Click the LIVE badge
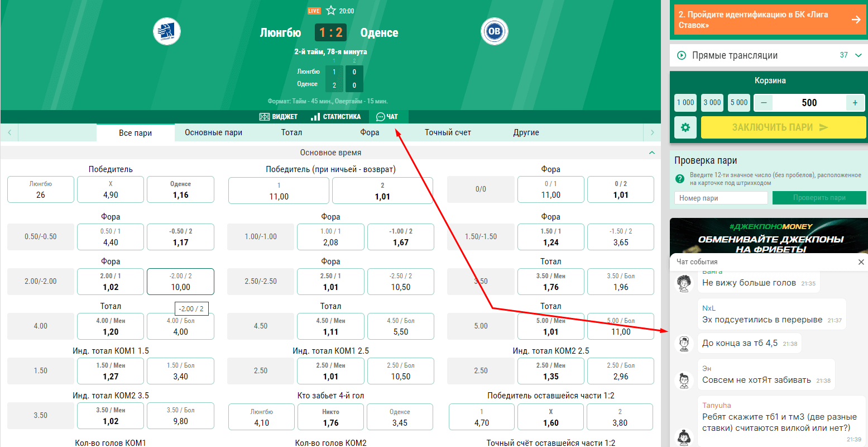868x447 pixels. pos(314,11)
